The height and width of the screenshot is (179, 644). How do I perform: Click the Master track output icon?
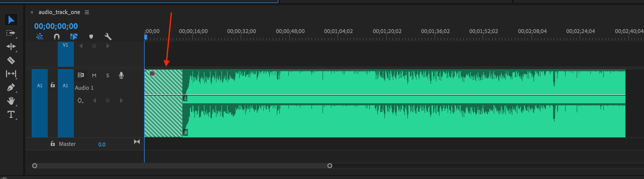click(x=137, y=142)
